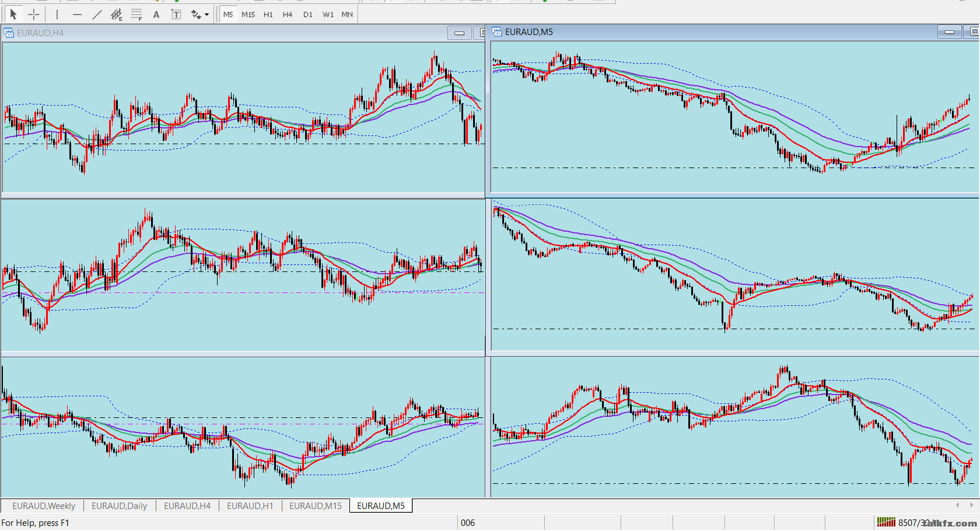Select the Fibonacci Retracement tool
980x530 pixels.
click(x=136, y=15)
